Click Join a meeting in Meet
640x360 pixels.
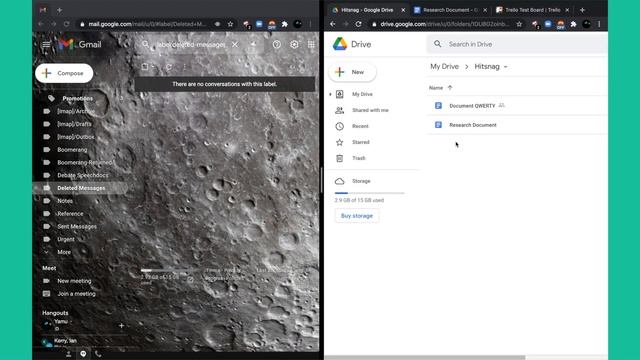click(76, 294)
